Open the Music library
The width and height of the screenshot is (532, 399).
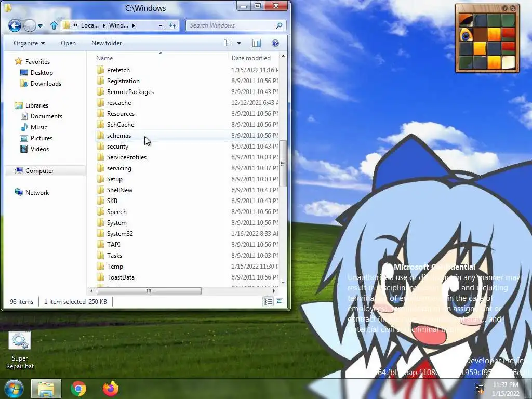coord(34,127)
